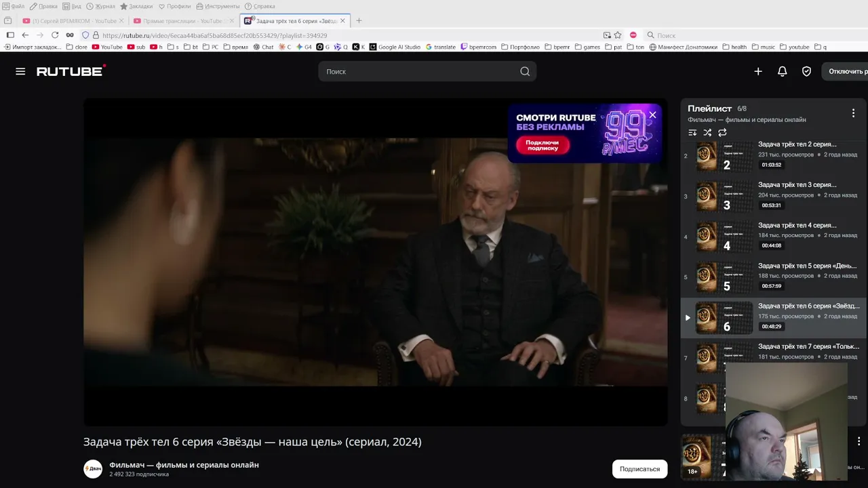Close the Задача трёх тел Rutube tab
Viewport: 868px width, 488px height.
tap(342, 21)
